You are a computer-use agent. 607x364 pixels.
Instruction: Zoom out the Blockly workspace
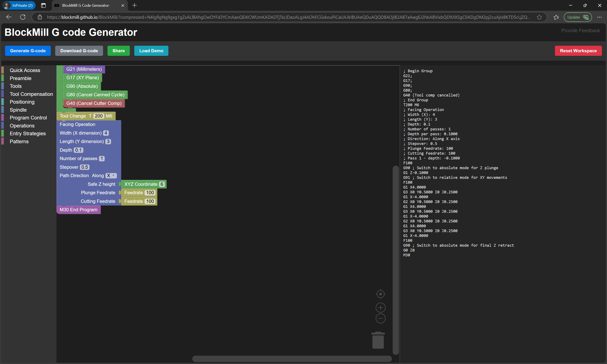tap(380, 318)
